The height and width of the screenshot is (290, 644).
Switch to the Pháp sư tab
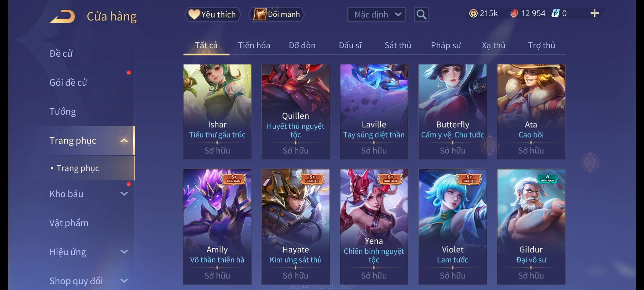[x=446, y=45]
